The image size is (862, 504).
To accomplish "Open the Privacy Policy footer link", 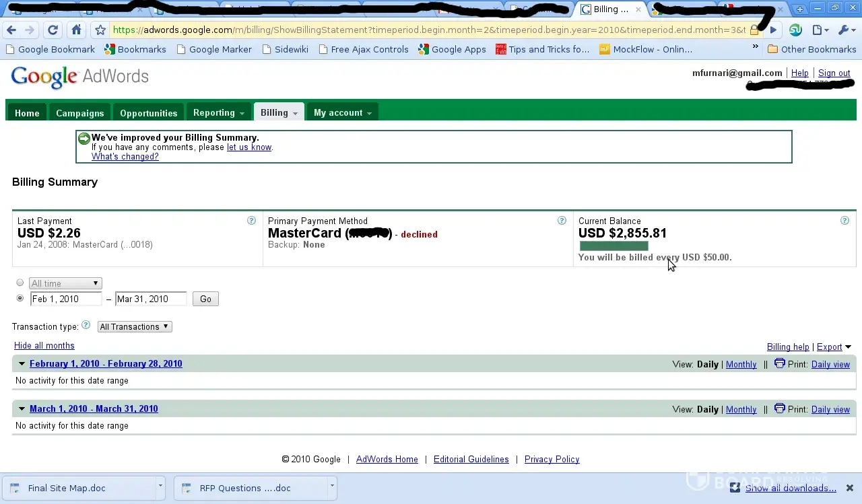I will click(x=552, y=459).
